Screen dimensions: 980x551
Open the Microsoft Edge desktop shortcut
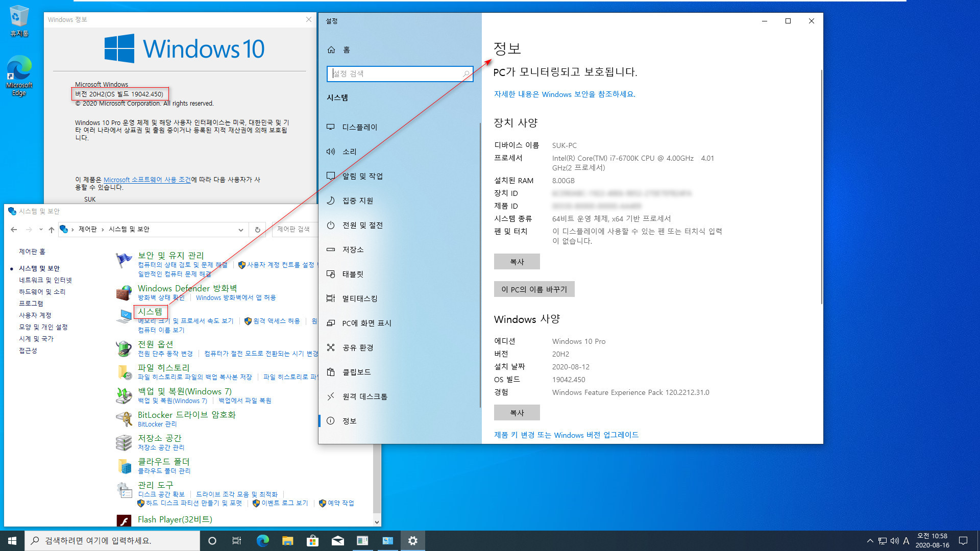19,76
